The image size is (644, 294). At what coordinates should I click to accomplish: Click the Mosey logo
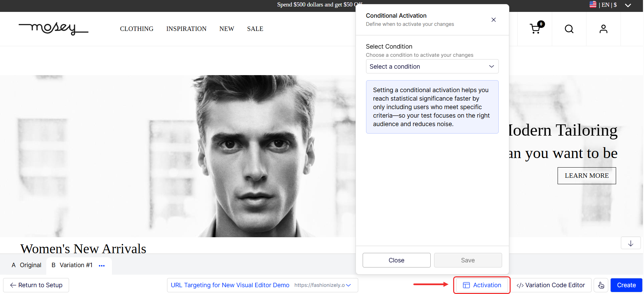point(53,29)
